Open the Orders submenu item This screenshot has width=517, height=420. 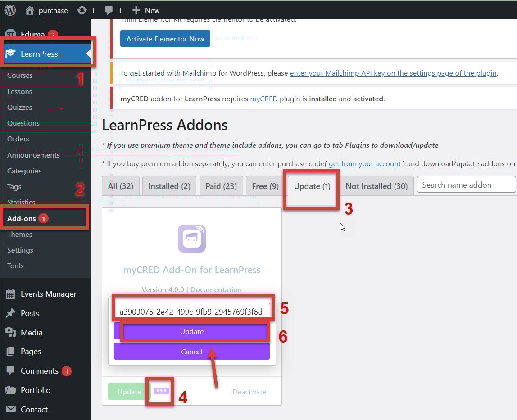(18, 139)
